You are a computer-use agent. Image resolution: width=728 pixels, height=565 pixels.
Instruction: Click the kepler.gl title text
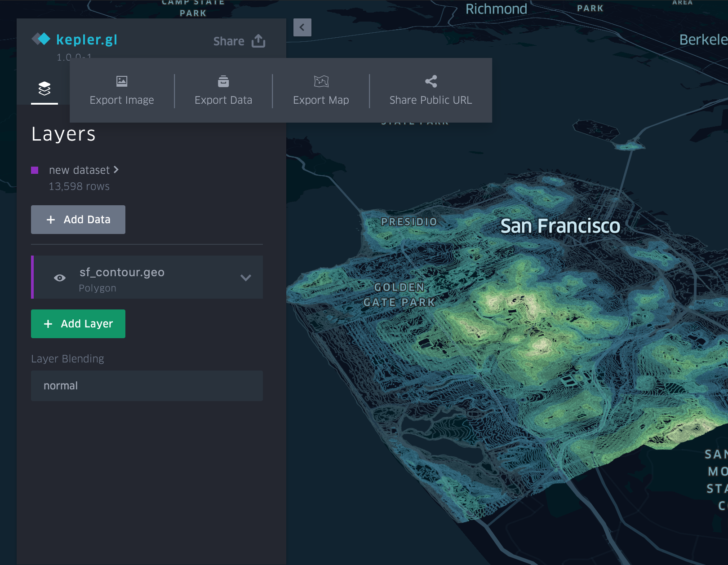click(87, 40)
